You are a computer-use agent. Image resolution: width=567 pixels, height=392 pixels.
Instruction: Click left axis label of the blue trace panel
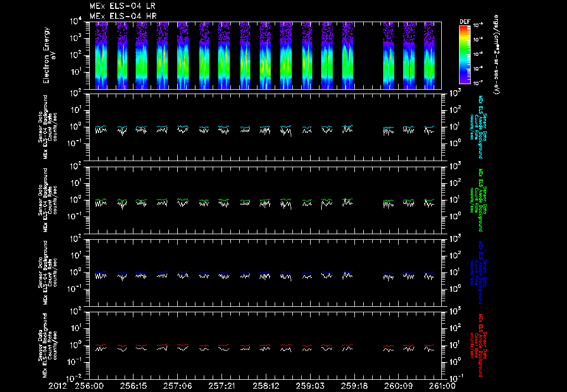click(x=48, y=272)
